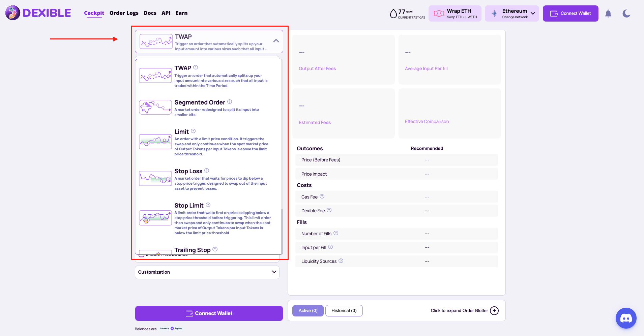
Task: Open help icon next to Limit
Action: (x=193, y=131)
